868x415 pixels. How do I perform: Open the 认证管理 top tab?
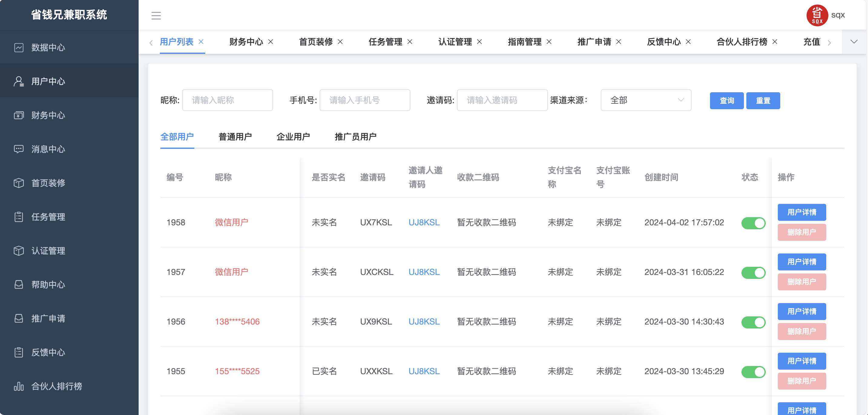pos(455,42)
